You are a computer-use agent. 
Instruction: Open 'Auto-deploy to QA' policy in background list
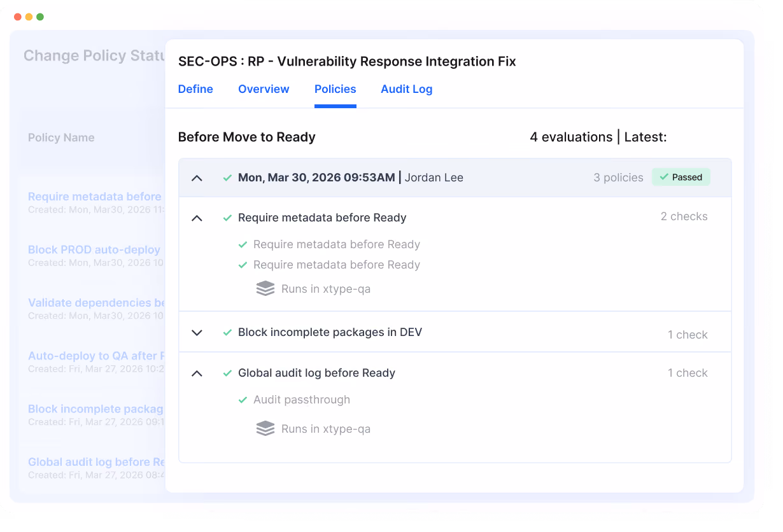[x=97, y=356]
